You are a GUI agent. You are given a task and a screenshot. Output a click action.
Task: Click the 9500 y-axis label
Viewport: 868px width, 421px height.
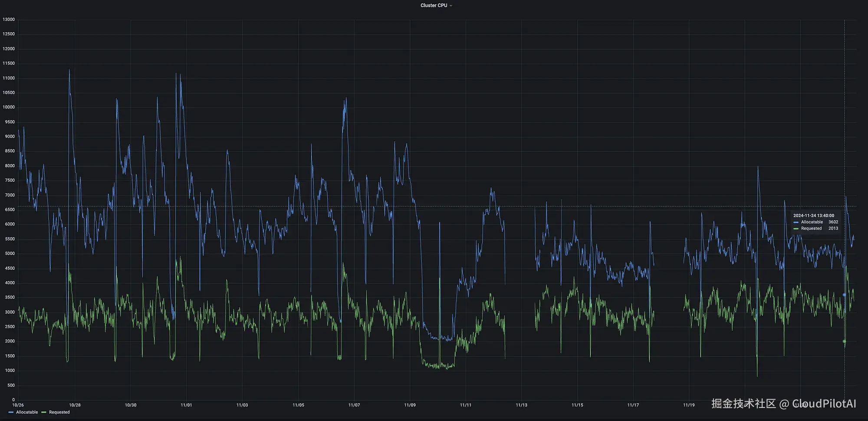10,122
